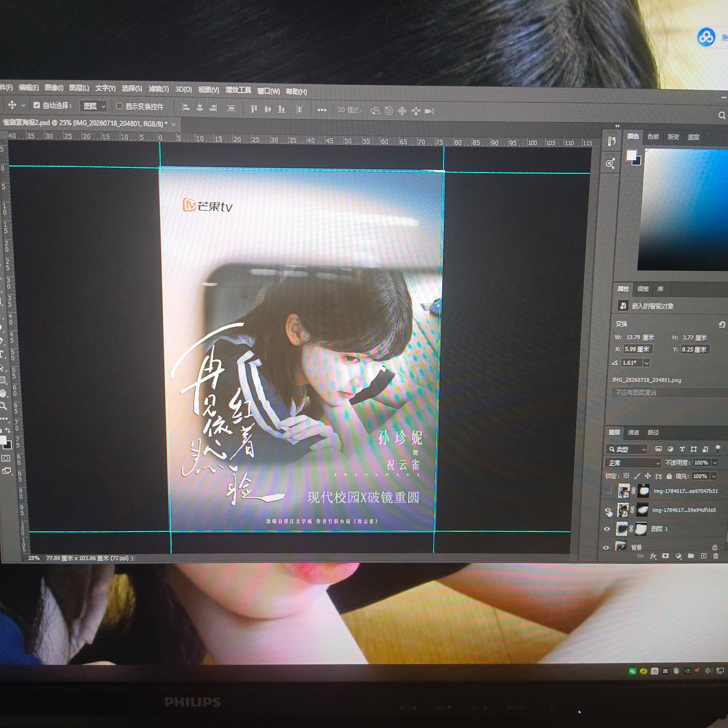This screenshot has height=728, width=728.
Task: Hide the 背景 layer
Action: tap(606, 547)
